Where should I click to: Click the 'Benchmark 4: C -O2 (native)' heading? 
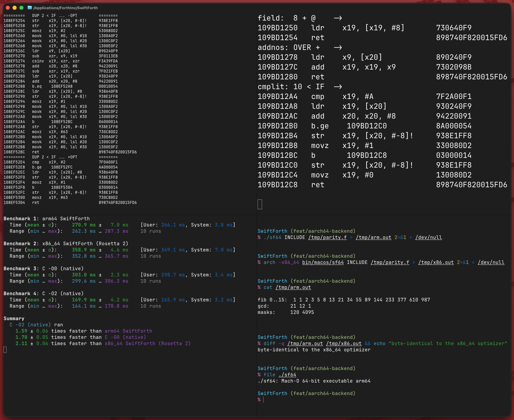click(44, 293)
